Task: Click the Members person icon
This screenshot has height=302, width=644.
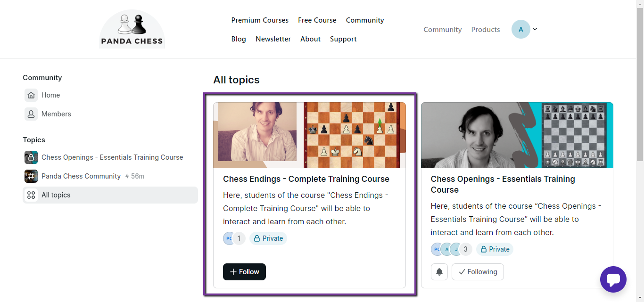Action: click(x=31, y=114)
